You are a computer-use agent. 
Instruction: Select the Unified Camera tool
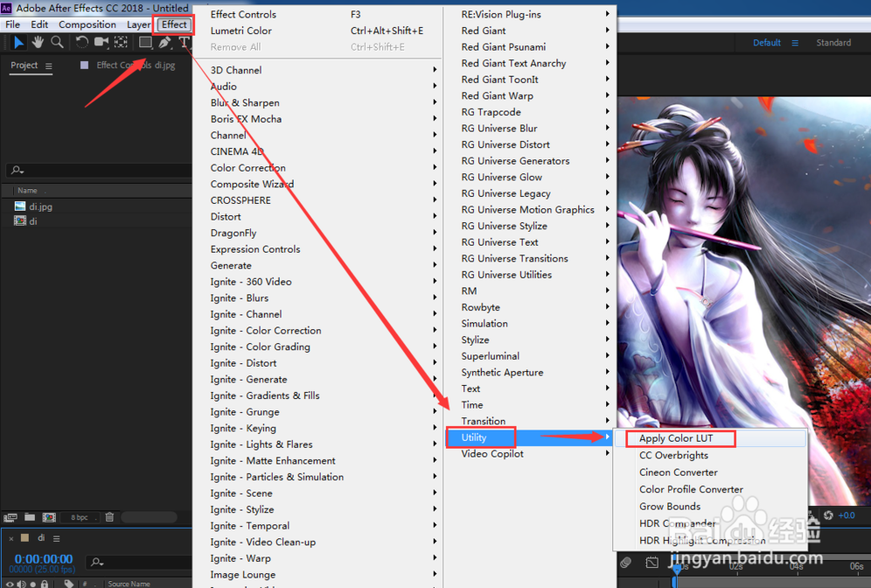101,42
